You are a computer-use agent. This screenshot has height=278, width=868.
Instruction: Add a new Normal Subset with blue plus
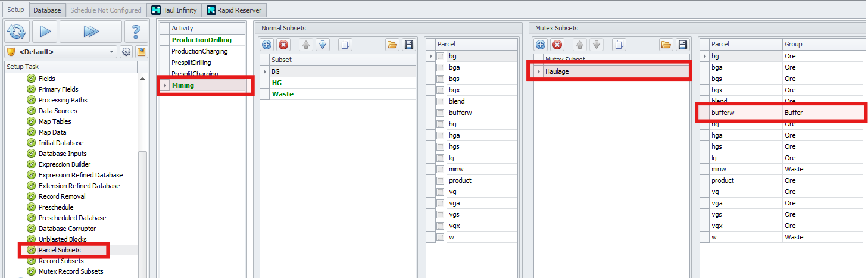(x=267, y=45)
